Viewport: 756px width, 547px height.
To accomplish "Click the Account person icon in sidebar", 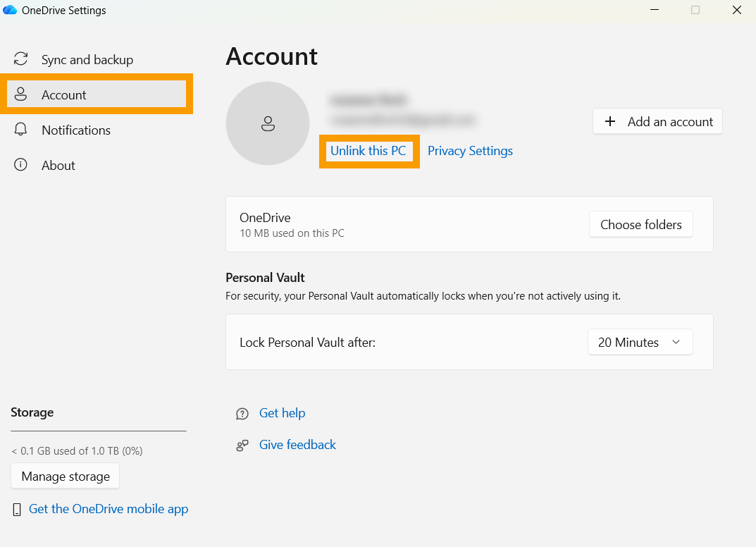I will coord(21,94).
